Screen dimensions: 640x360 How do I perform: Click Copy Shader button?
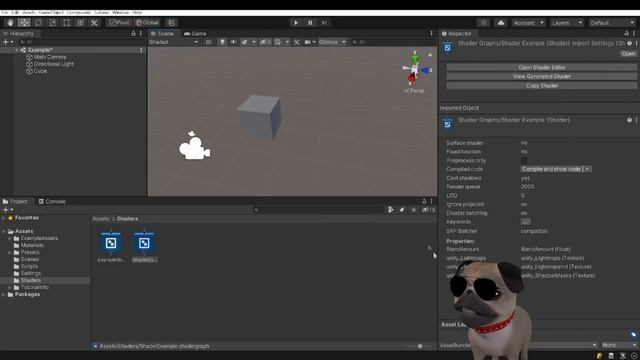click(x=542, y=86)
